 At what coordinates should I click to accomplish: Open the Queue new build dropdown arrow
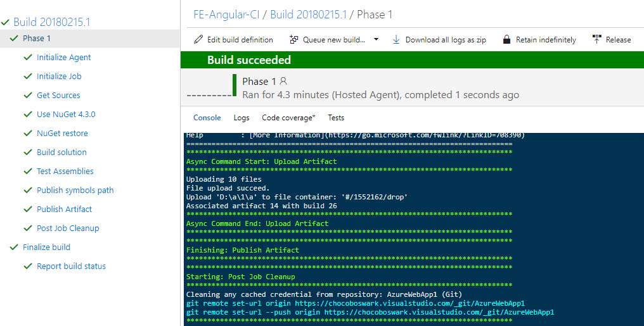point(376,39)
